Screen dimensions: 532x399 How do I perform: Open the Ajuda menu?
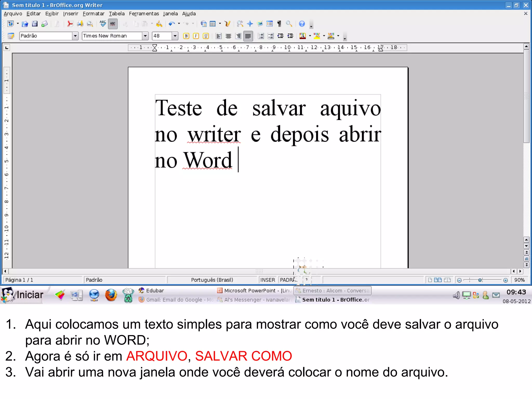tap(189, 14)
